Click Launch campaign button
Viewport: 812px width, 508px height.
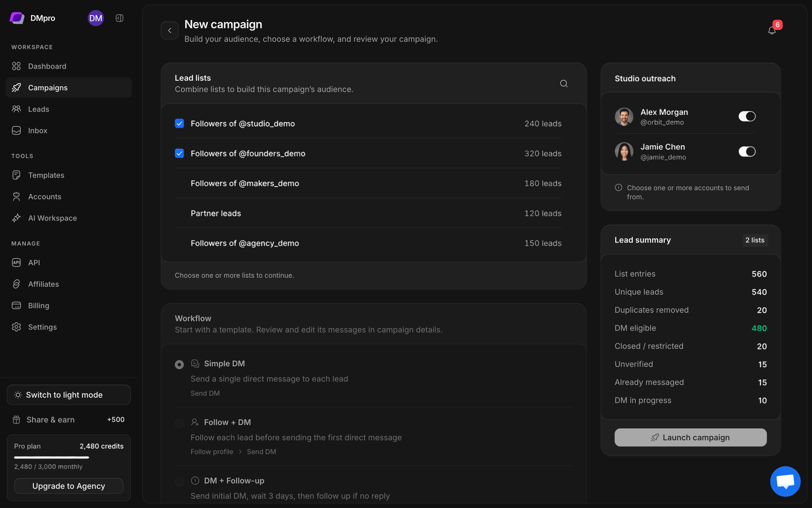(x=690, y=437)
